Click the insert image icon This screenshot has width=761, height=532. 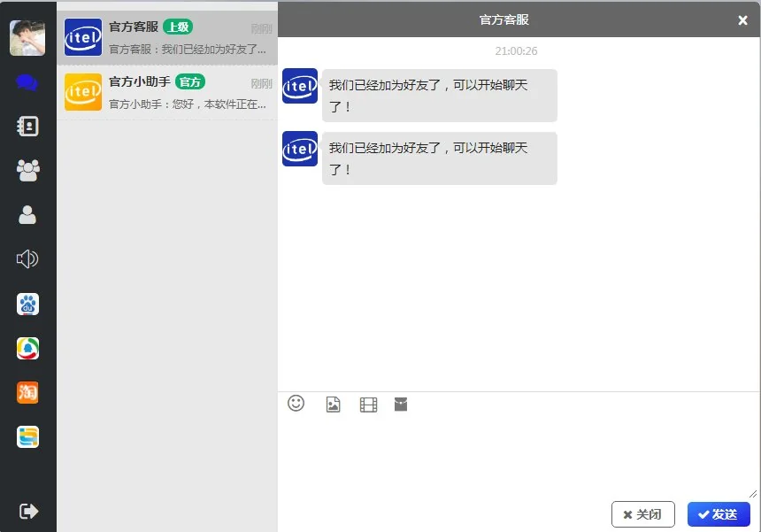[333, 405]
